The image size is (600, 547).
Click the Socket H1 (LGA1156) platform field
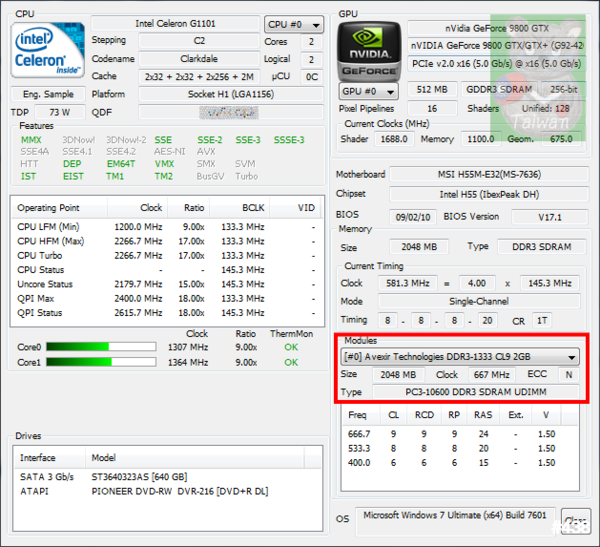coord(230,94)
